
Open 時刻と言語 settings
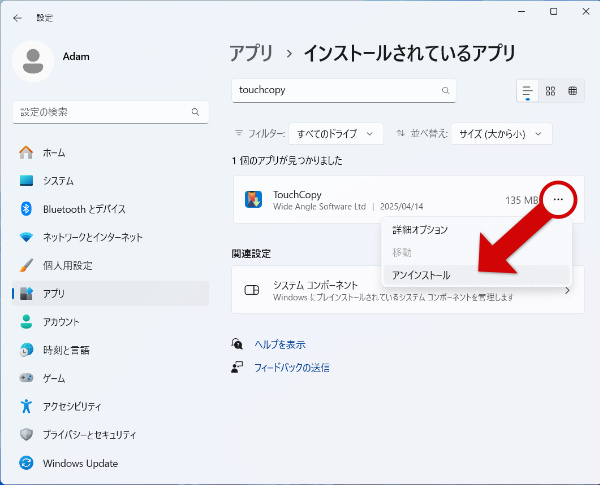(x=111, y=350)
